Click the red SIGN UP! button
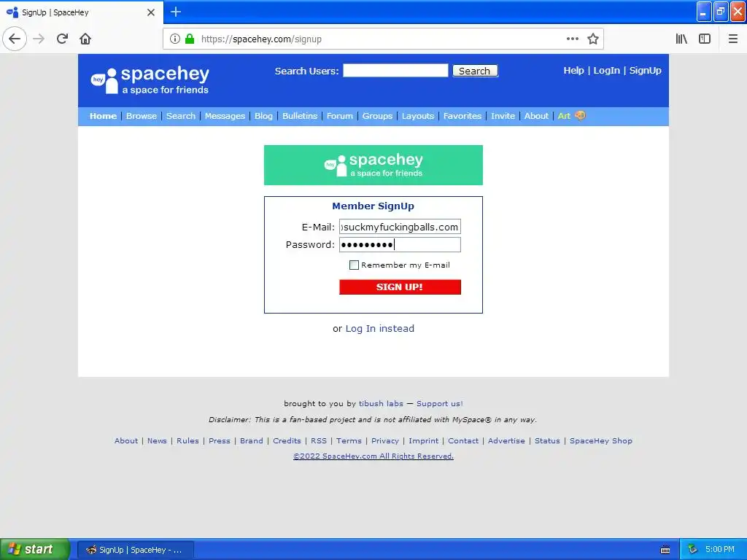The image size is (747, 560). click(x=400, y=287)
